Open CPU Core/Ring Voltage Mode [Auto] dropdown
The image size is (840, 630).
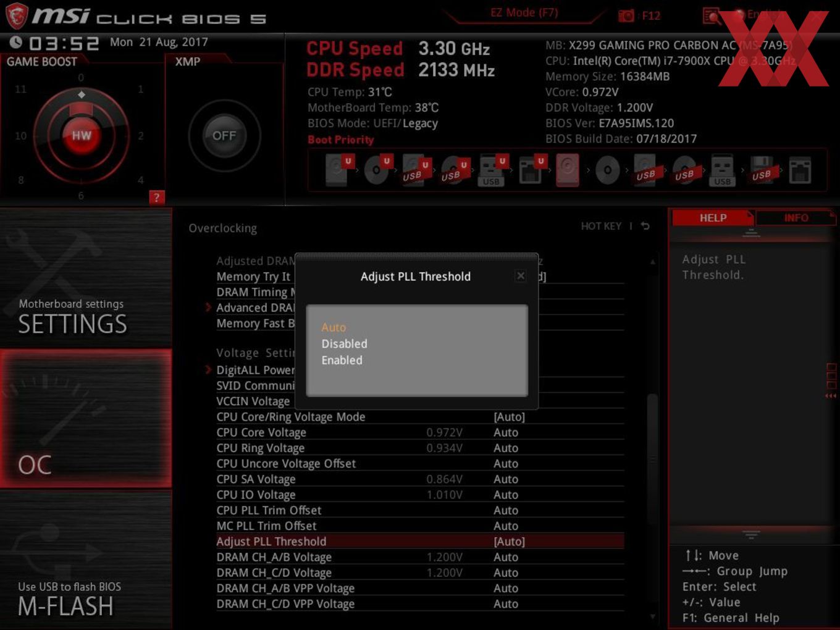509,417
